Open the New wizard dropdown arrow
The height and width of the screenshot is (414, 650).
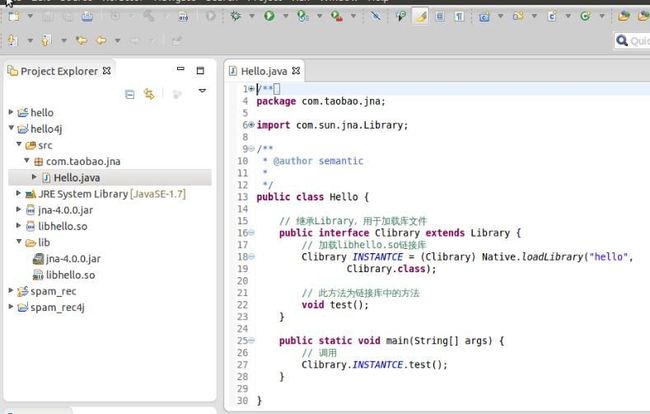30,17
